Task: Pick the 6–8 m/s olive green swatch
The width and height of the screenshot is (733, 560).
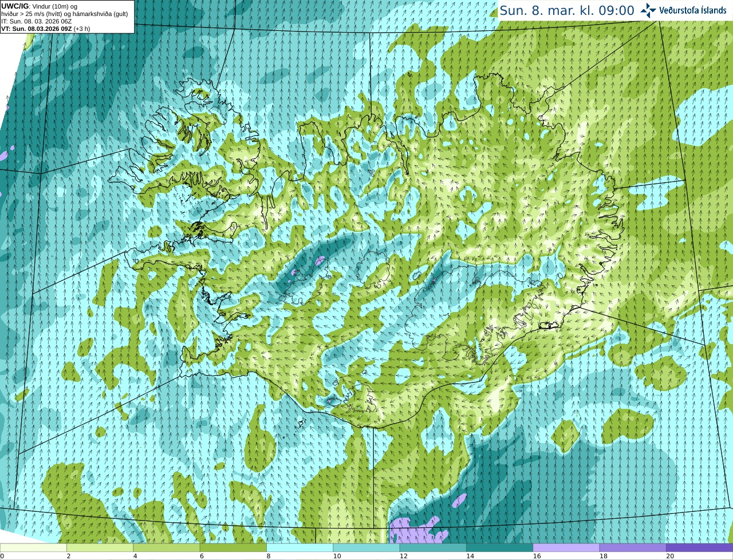Action: click(233, 547)
